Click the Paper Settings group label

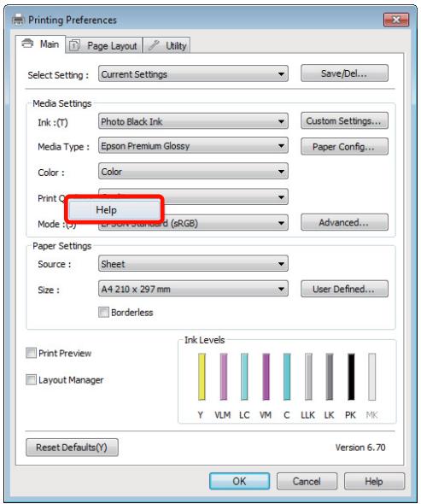tap(62, 246)
